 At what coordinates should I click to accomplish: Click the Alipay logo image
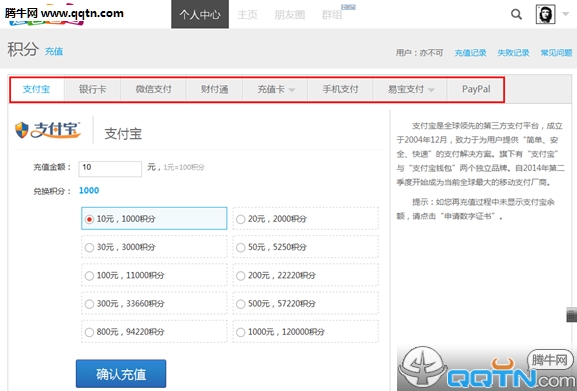(47, 130)
